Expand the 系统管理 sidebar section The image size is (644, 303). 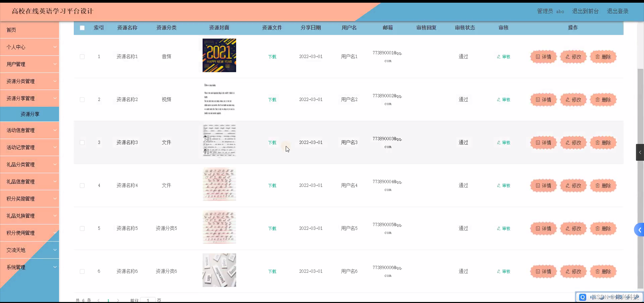tap(30, 267)
